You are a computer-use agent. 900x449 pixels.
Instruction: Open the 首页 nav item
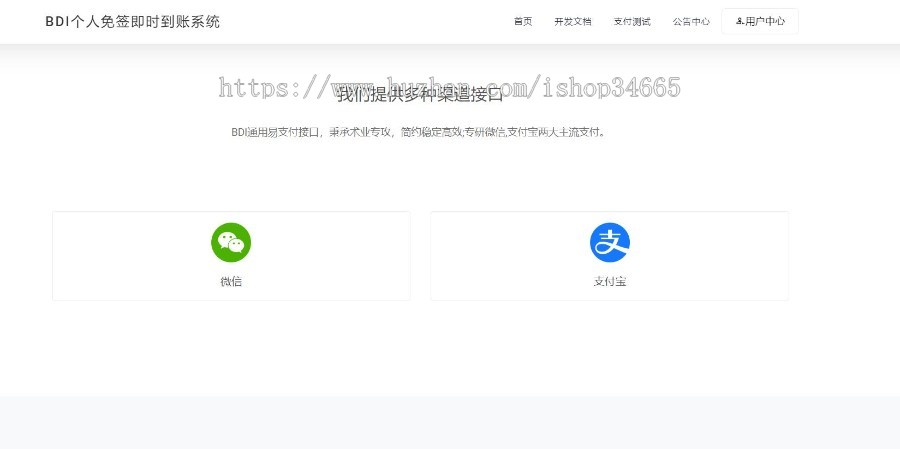pos(523,22)
